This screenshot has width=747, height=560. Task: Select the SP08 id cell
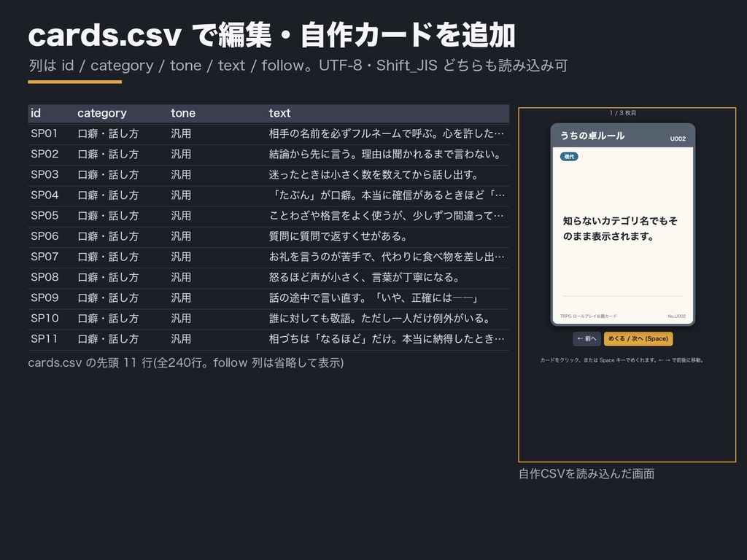44,277
